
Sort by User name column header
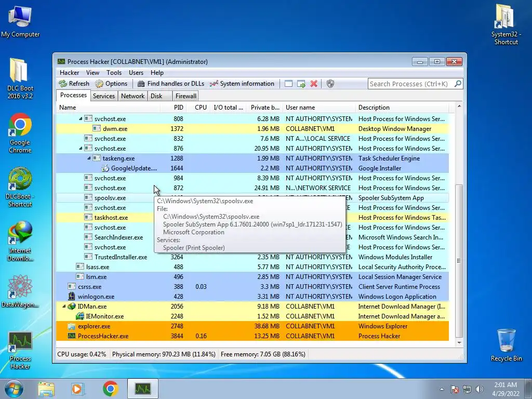(319, 108)
